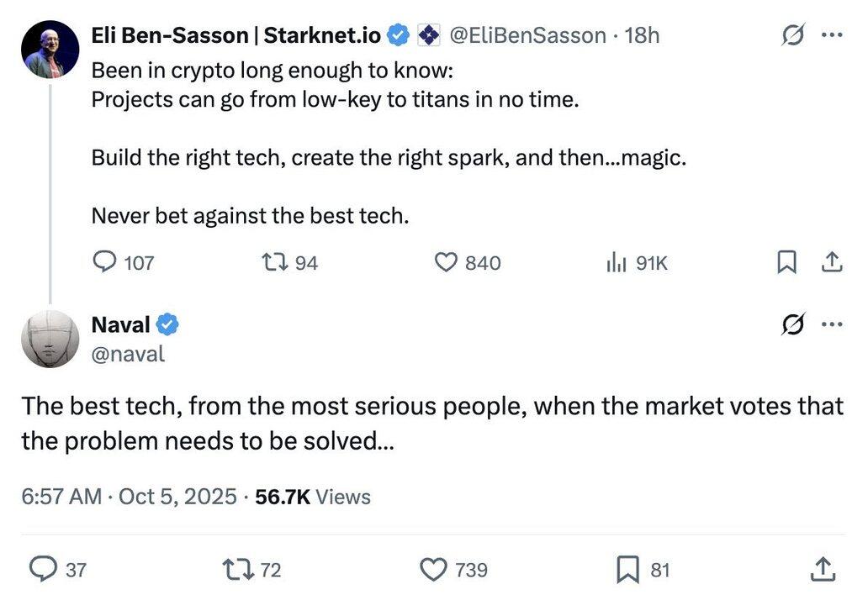
Task: Like Naval's tweet
Action: [433, 570]
